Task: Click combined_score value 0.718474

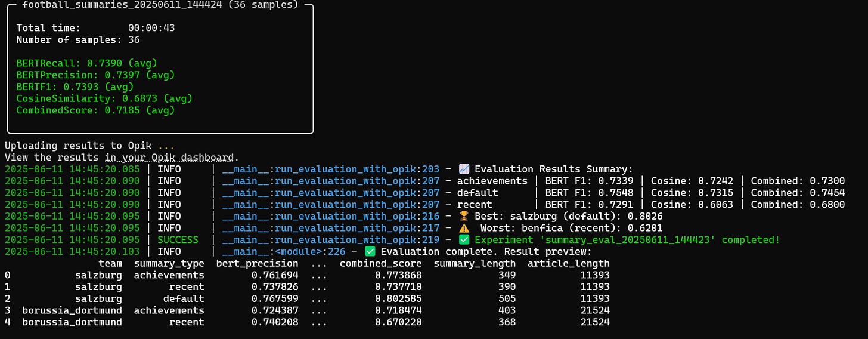Action: pos(398,310)
